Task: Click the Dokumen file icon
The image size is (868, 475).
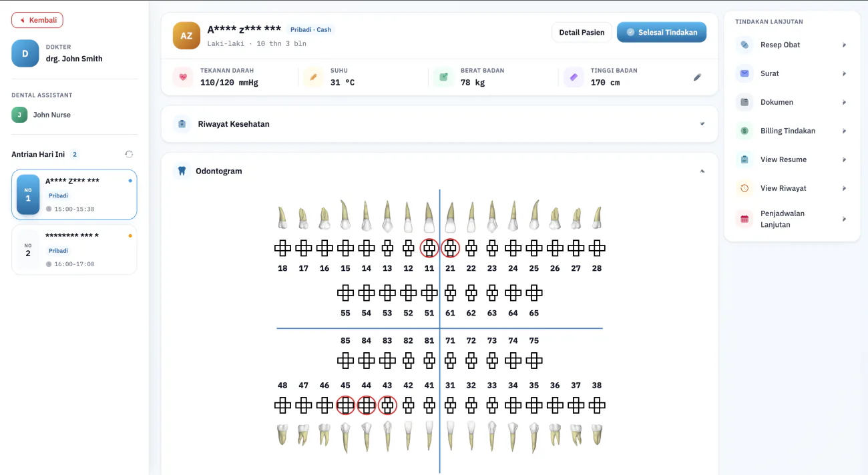Action: (x=744, y=102)
